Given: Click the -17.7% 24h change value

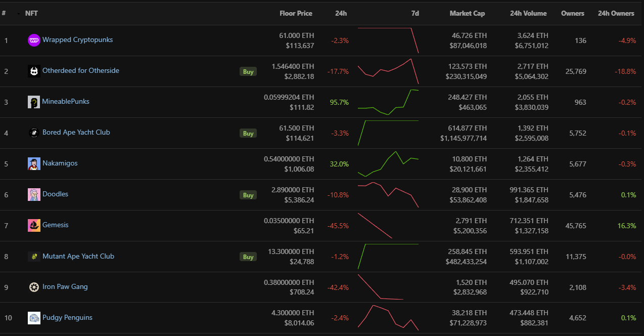Looking at the screenshot, I should coord(338,71).
